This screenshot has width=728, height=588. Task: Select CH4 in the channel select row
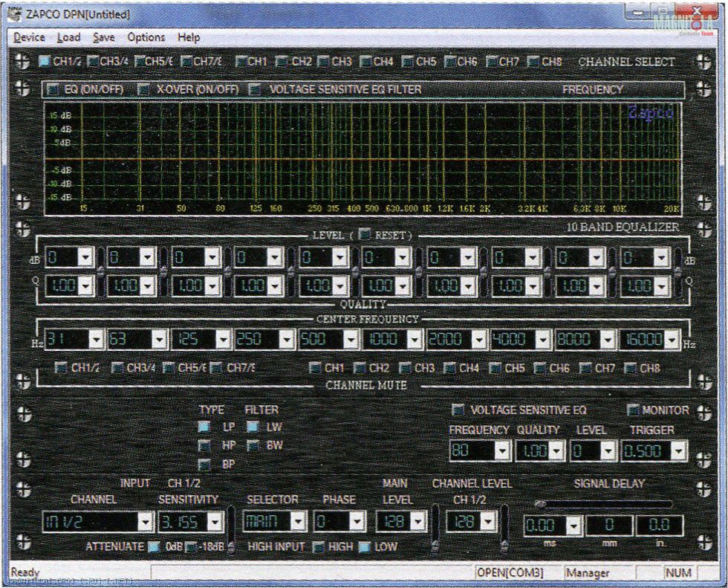click(x=365, y=61)
